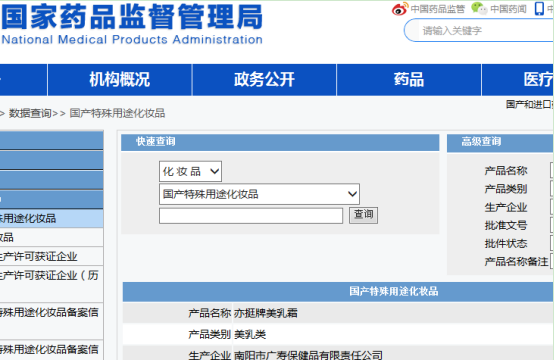
Task: Open the 医疗 navigation menu item
Action: click(x=518, y=79)
